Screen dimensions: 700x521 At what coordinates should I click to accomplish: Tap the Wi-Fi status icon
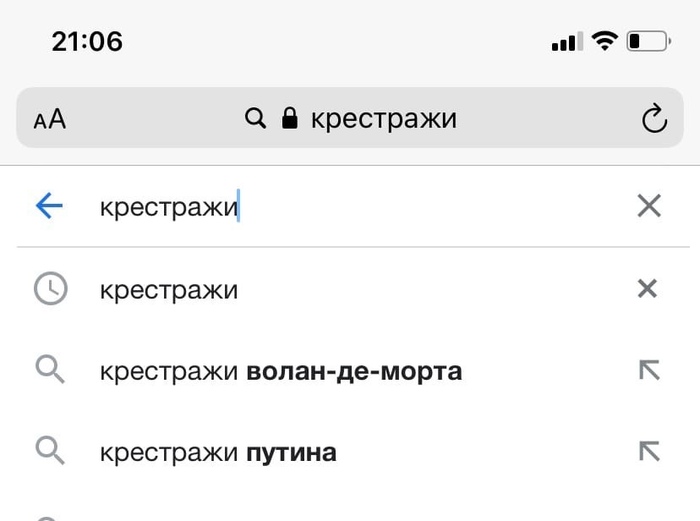[603, 42]
